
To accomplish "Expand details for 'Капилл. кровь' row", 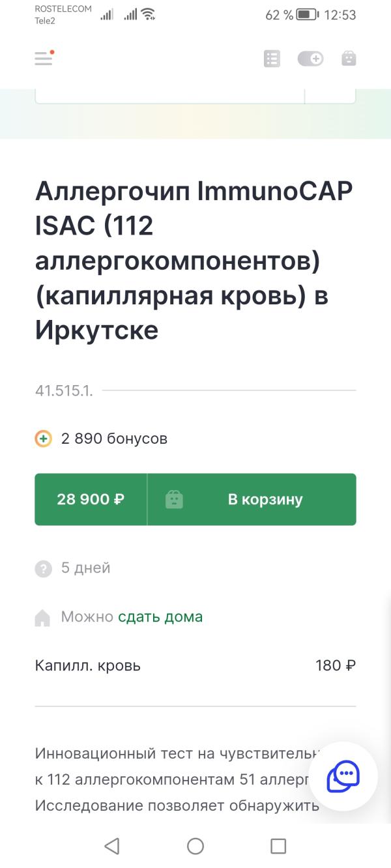I will click(x=195, y=665).
